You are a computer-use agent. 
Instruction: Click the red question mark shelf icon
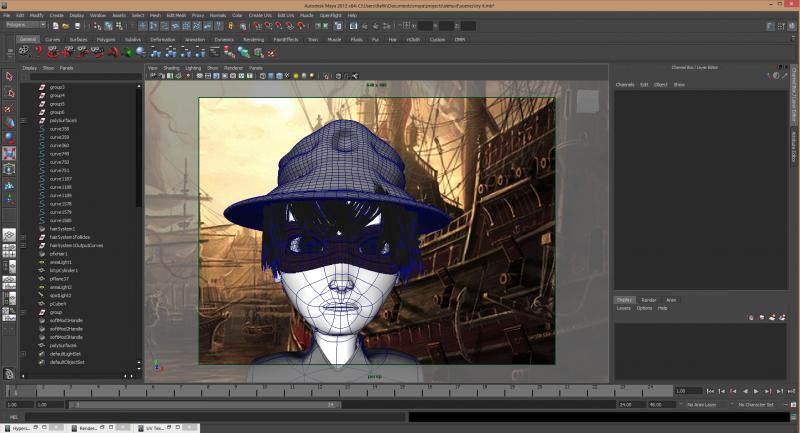tap(39, 51)
